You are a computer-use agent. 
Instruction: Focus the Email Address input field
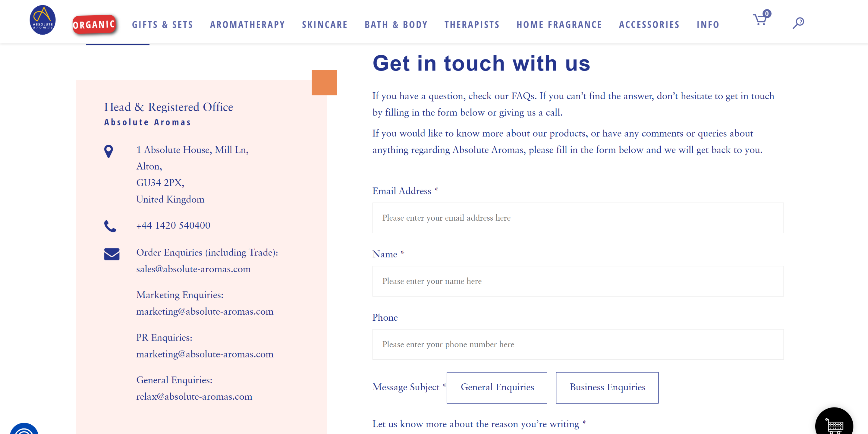click(578, 218)
